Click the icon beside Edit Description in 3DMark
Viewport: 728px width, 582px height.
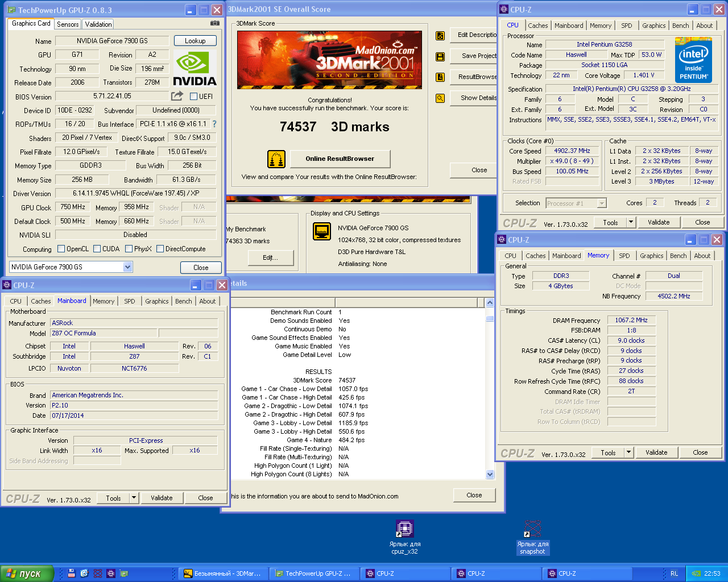pos(440,35)
